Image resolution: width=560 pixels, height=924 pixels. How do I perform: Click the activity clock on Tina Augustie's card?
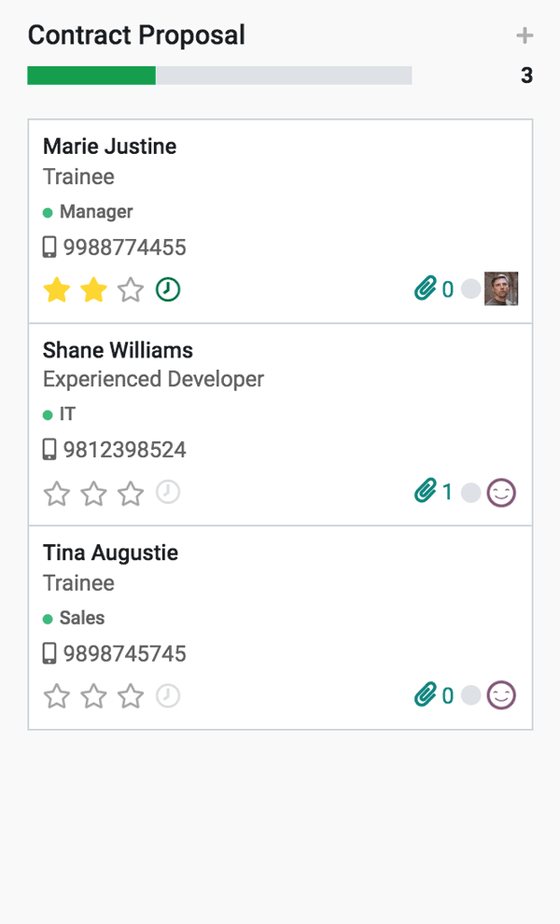pos(168,695)
